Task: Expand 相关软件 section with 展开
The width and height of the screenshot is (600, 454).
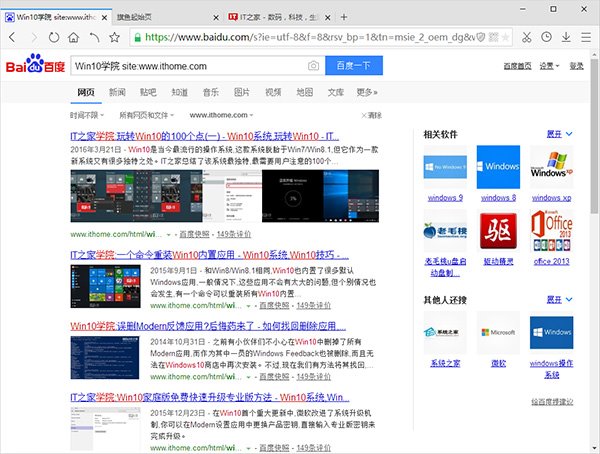Action: point(559,134)
